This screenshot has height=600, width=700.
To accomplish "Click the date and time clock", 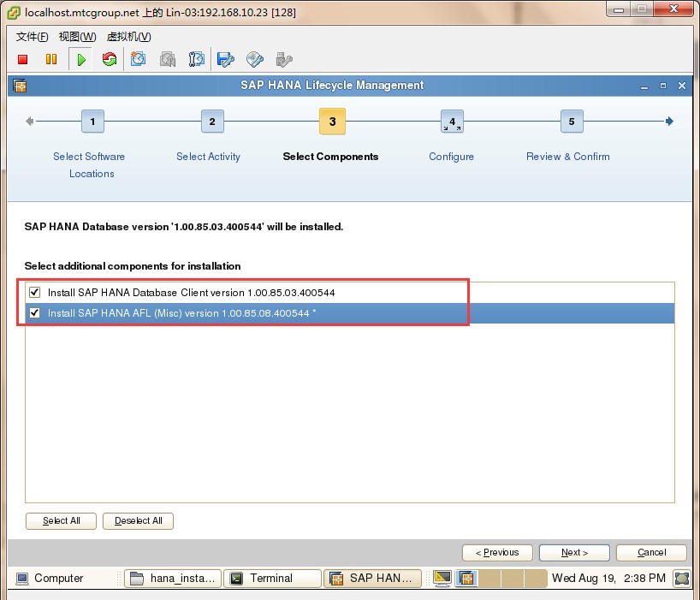I will [x=608, y=579].
